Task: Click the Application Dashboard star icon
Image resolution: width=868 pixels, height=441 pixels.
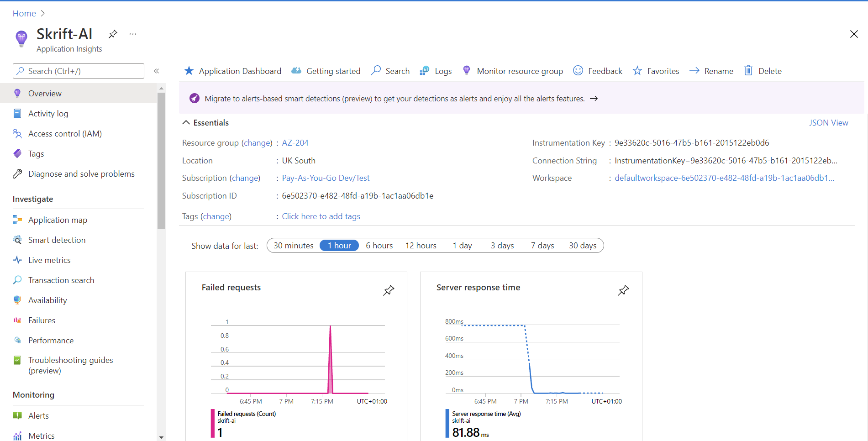Action: 189,71
